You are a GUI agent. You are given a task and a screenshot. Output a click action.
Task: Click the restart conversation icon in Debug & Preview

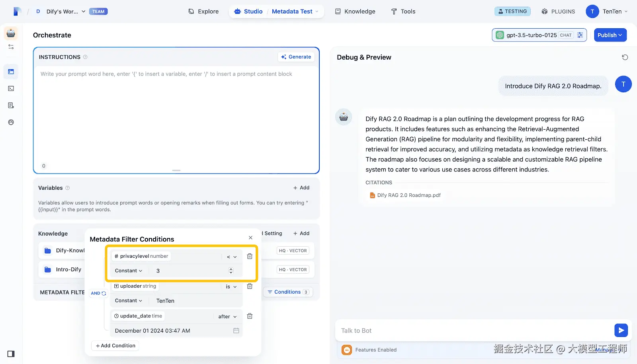click(x=625, y=57)
